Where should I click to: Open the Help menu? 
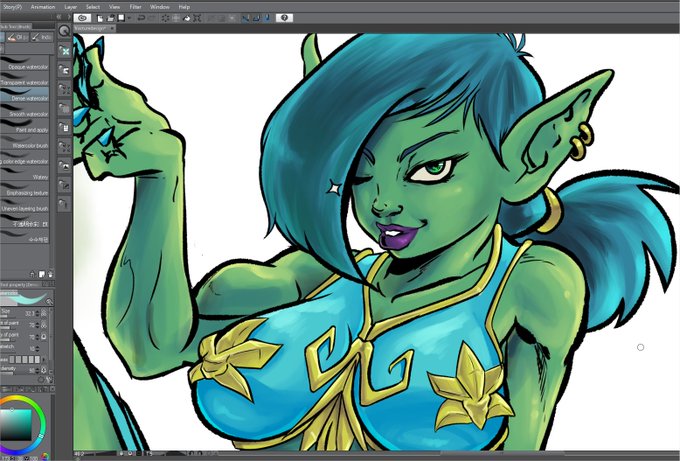(184, 7)
